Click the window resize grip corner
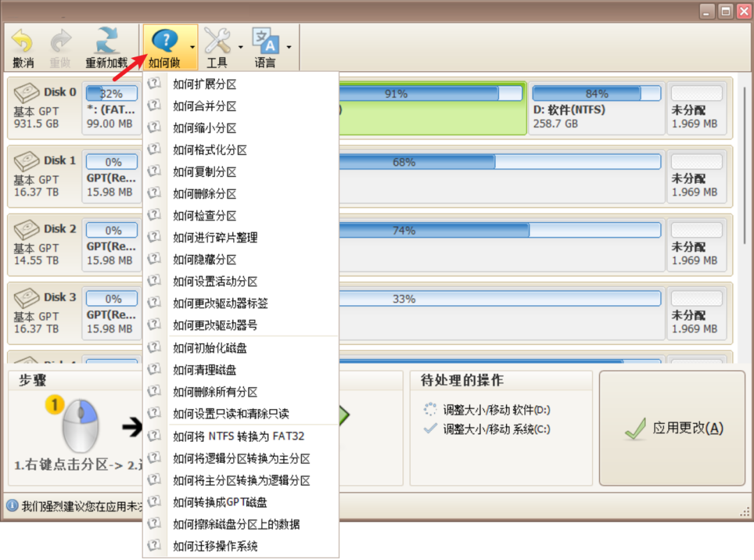Image resolution: width=754 pixels, height=560 pixels. click(x=745, y=513)
